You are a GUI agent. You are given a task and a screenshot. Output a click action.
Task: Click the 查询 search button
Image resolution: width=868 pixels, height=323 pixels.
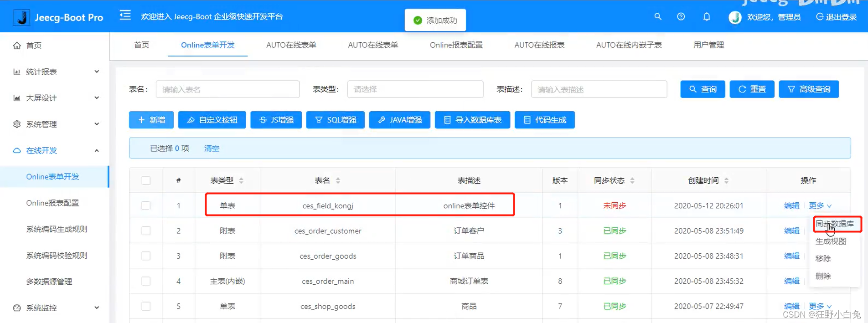[703, 89]
